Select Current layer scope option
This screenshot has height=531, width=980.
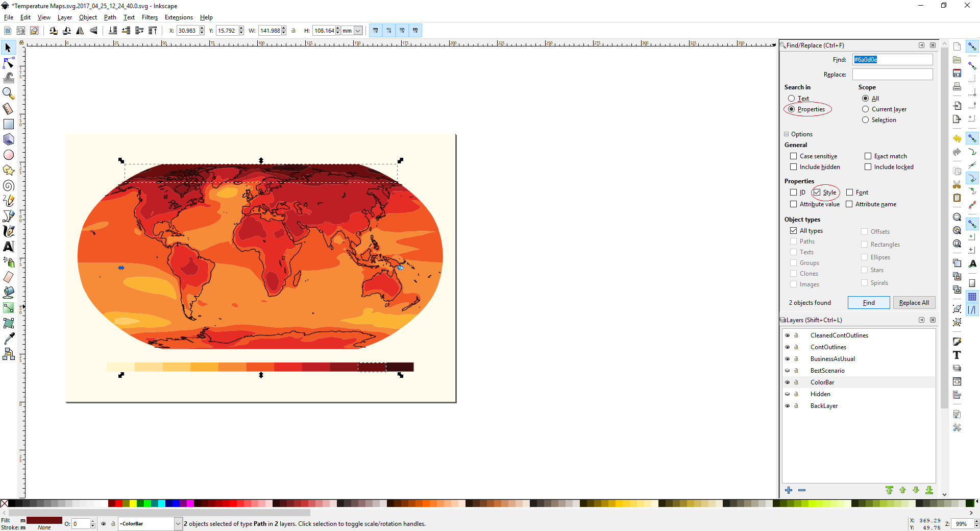point(865,109)
